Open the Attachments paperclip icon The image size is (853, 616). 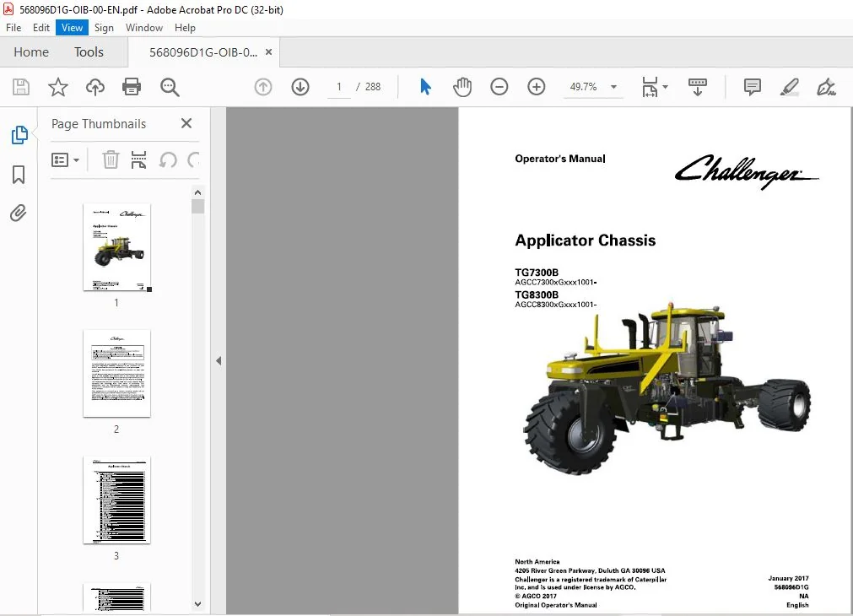pos(19,213)
